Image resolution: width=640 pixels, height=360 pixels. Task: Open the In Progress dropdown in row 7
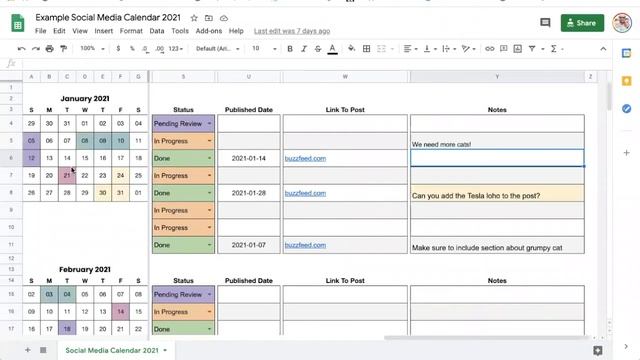click(x=209, y=176)
